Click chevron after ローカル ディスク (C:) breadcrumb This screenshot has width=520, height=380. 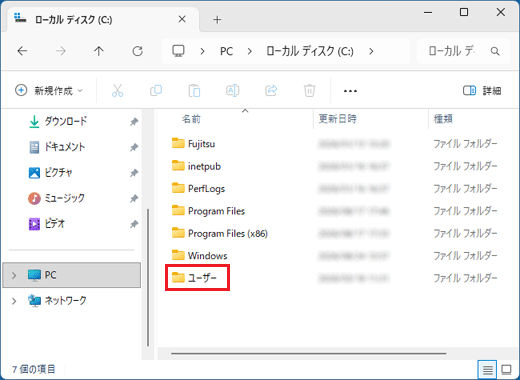click(371, 51)
